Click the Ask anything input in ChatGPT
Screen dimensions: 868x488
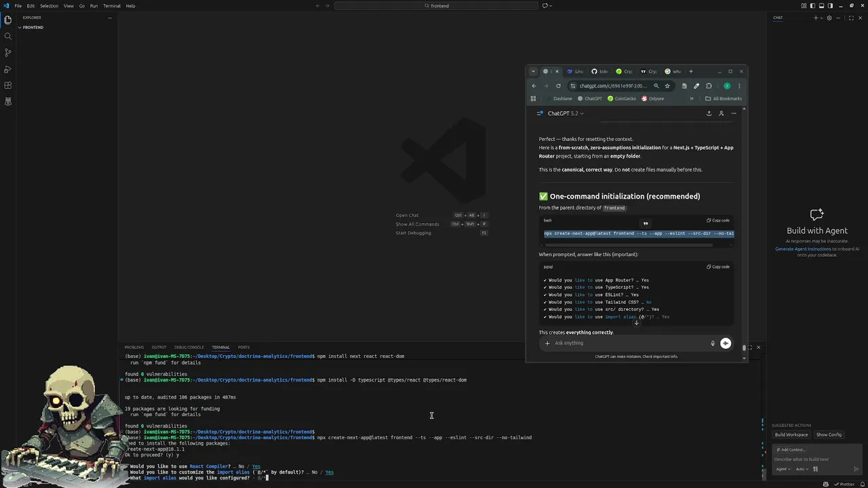[631, 343]
